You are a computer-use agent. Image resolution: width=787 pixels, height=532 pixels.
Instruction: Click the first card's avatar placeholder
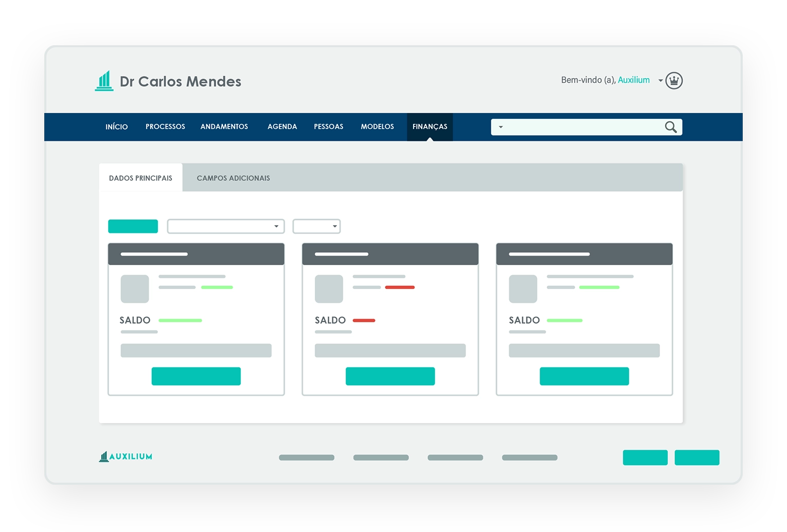click(135, 289)
